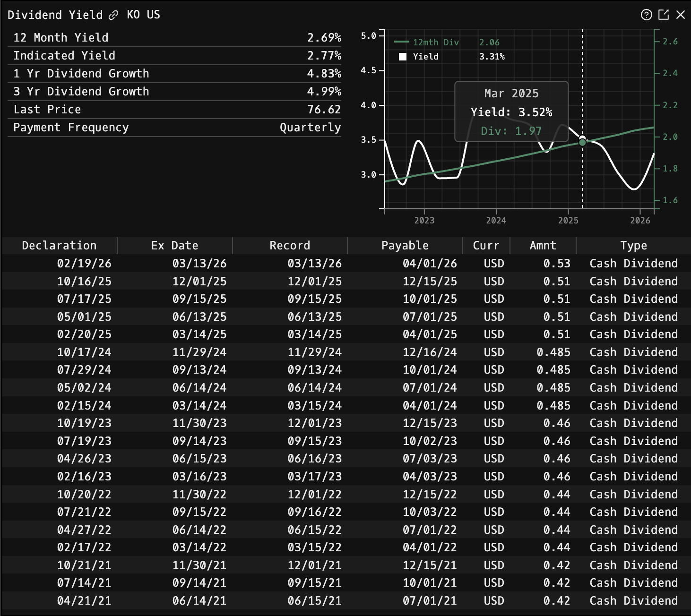Click amount 0.53 in the top row
Image resolution: width=691 pixels, height=616 pixels.
(x=557, y=264)
